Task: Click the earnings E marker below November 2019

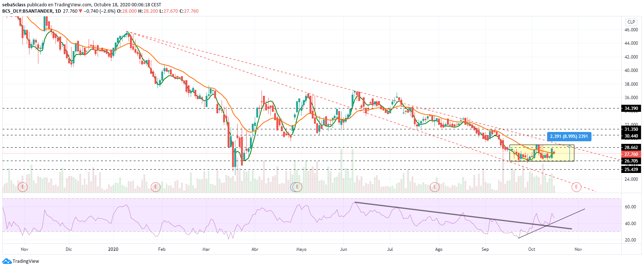Action: (x=23, y=187)
